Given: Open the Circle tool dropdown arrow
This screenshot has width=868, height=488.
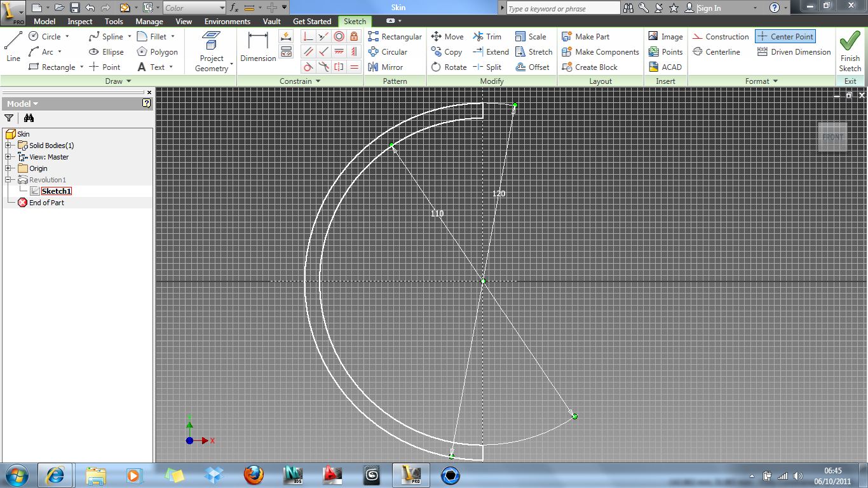Looking at the screenshot, I should click(67, 36).
